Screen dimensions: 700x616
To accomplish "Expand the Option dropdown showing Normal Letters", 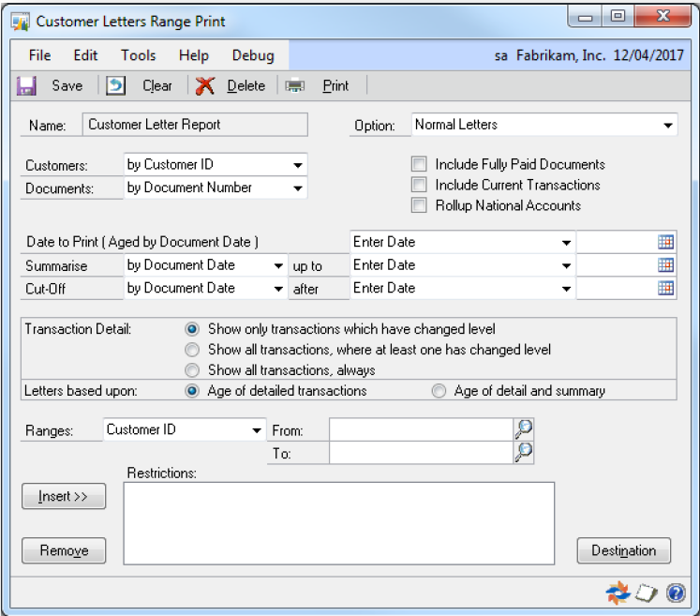I will tap(667, 125).
